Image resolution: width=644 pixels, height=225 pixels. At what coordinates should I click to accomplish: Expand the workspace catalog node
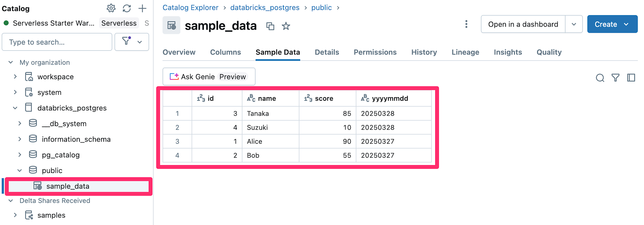coord(15,77)
